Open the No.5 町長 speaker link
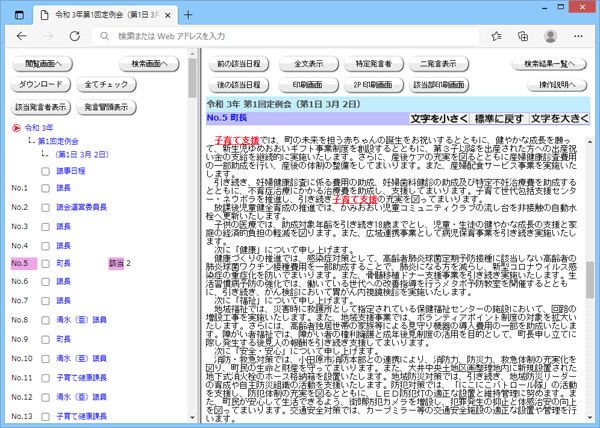The height and width of the screenshot is (428, 600). 64,263
